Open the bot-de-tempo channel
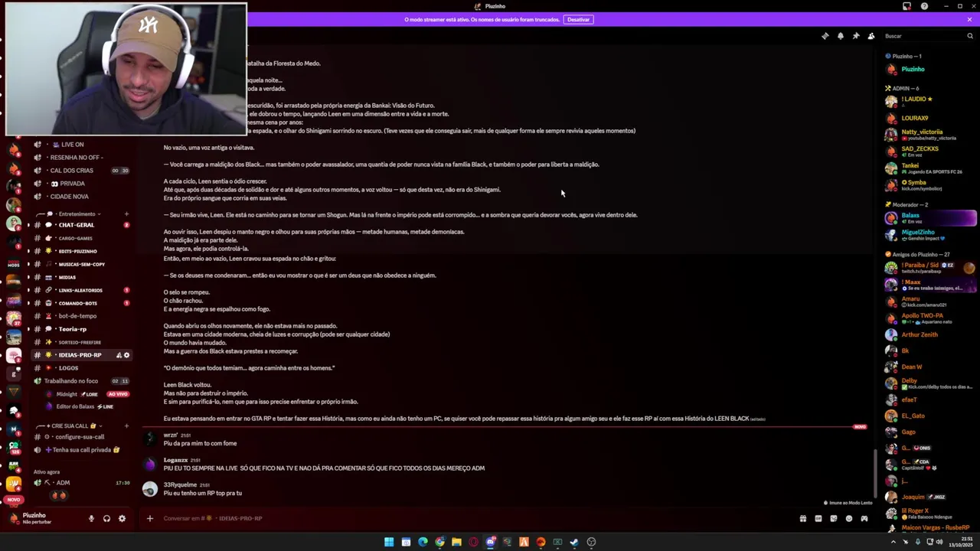 (80, 316)
